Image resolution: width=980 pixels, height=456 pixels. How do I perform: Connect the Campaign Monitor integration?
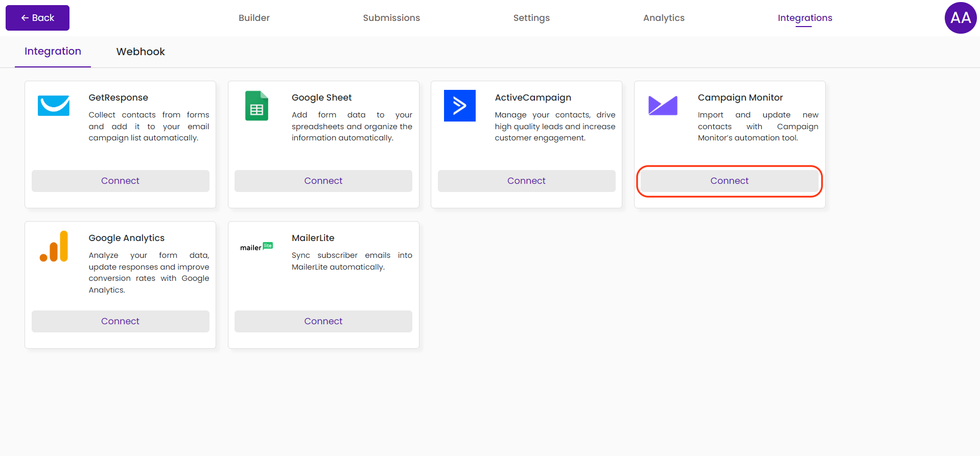pos(729,181)
